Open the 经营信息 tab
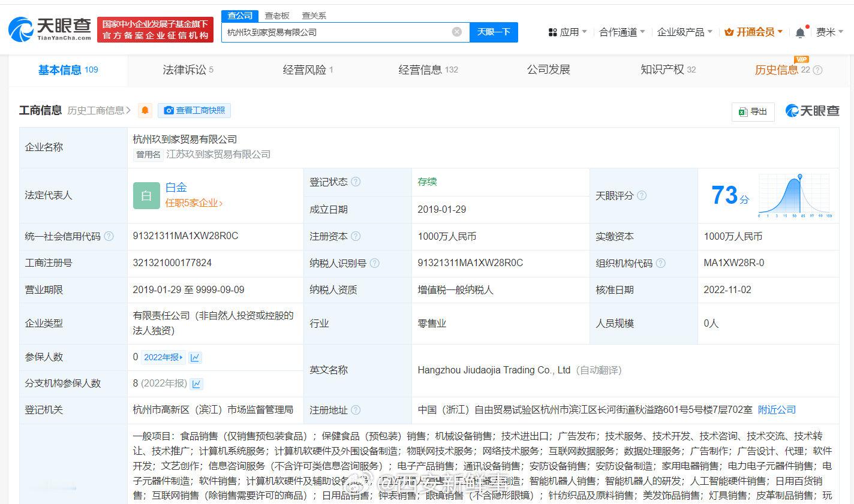The width and height of the screenshot is (854, 504). coord(428,70)
